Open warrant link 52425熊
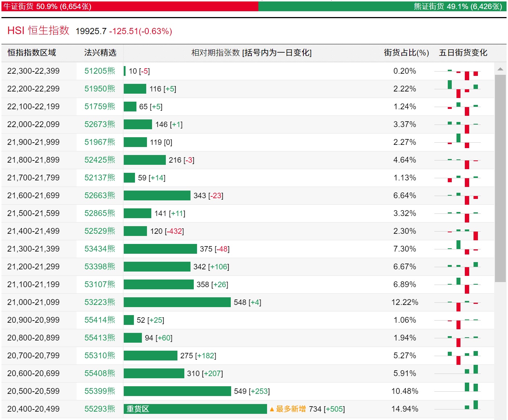The image size is (508, 420). pos(100,160)
